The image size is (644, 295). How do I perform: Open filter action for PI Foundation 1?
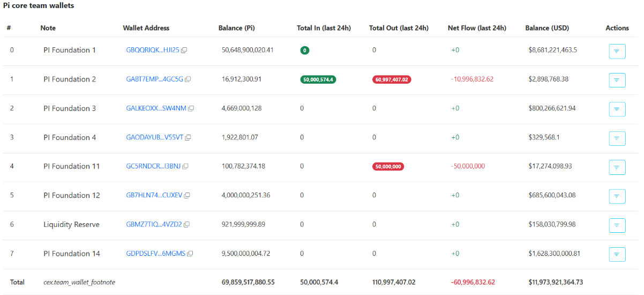point(617,51)
